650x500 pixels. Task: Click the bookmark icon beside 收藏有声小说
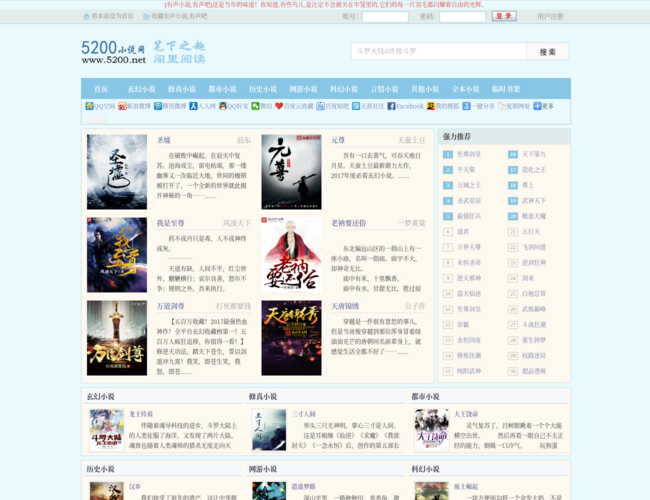(x=146, y=17)
